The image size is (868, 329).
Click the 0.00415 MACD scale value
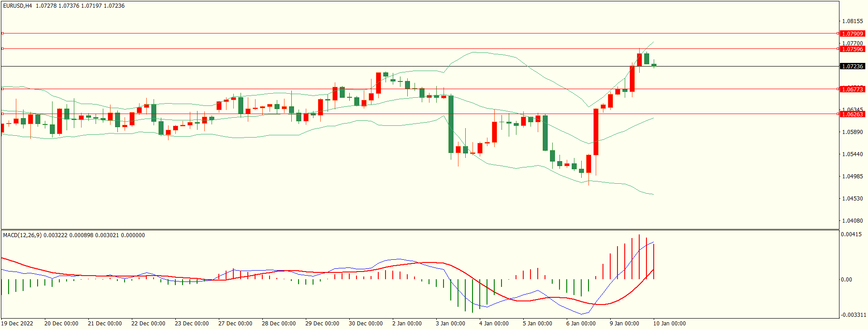click(853, 234)
